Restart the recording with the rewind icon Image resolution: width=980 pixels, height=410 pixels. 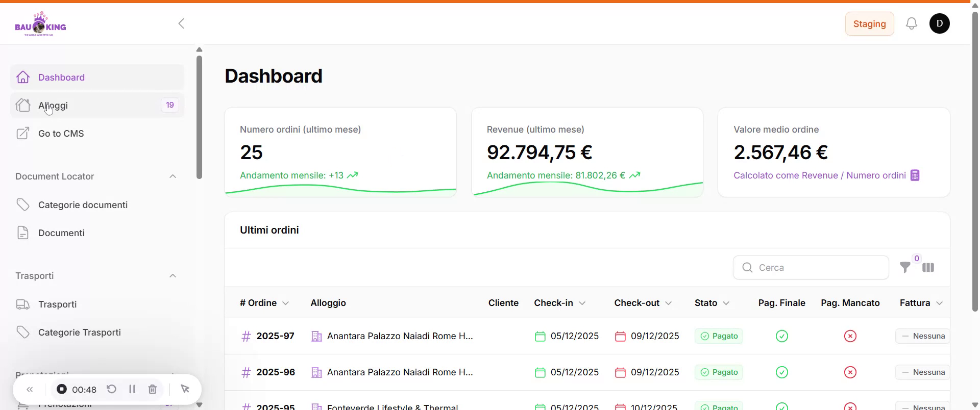pyautogui.click(x=111, y=389)
